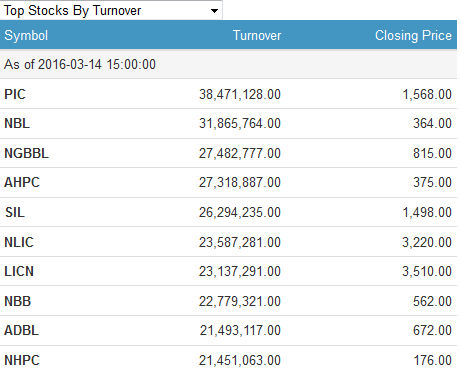Viewport: 461px width, 369px height.
Task: Open the PIC stock symbol link
Action: pos(15,94)
